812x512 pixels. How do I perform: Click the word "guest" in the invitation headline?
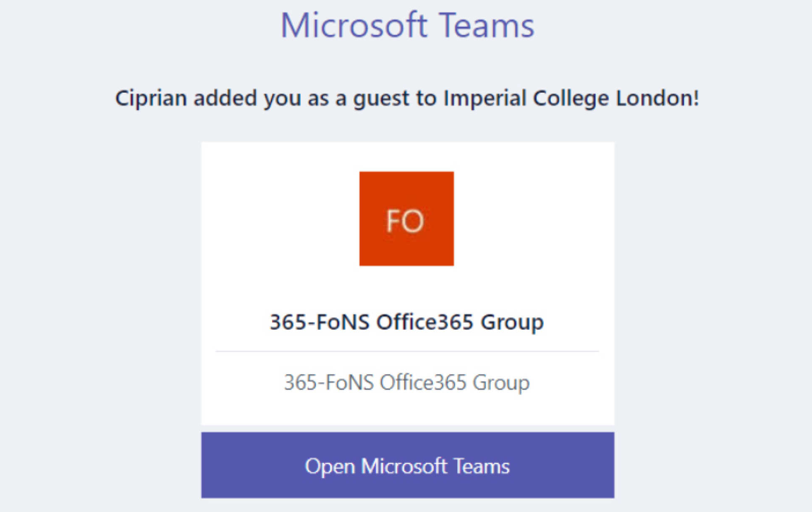pos(381,99)
